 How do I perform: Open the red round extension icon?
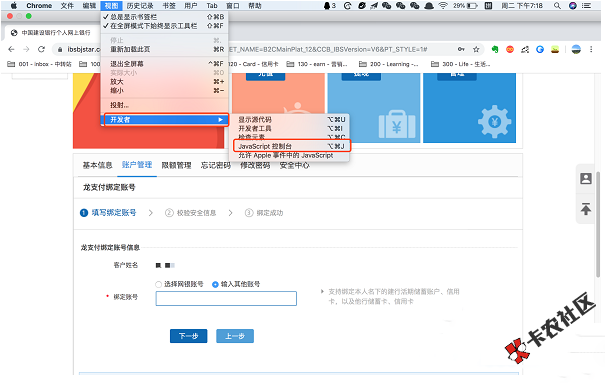pos(510,49)
